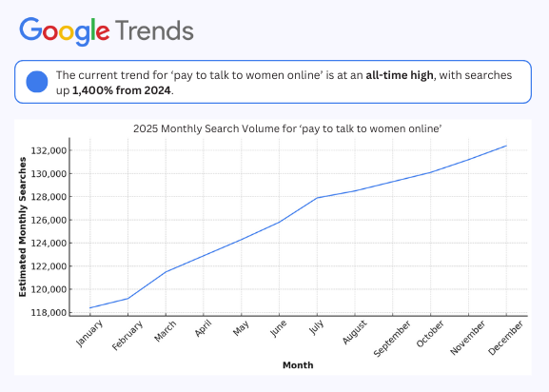Click the '130,000' y-axis value
549x392 pixels.
click(x=49, y=174)
